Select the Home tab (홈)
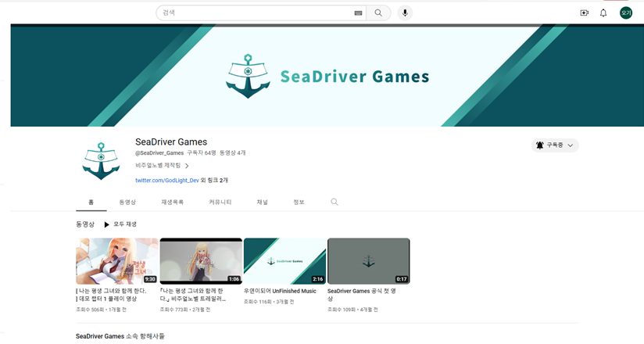 [91, 202]
